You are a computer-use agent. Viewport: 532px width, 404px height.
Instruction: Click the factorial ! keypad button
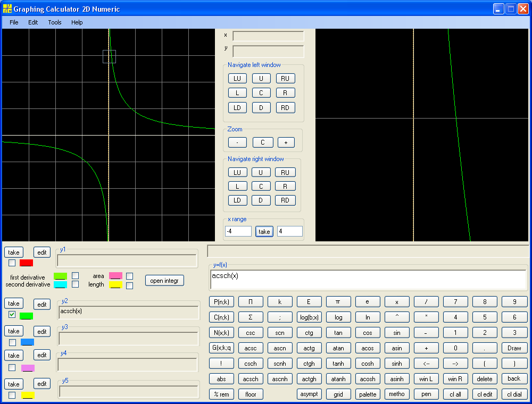pyautogui.click(x=221, y=364)
